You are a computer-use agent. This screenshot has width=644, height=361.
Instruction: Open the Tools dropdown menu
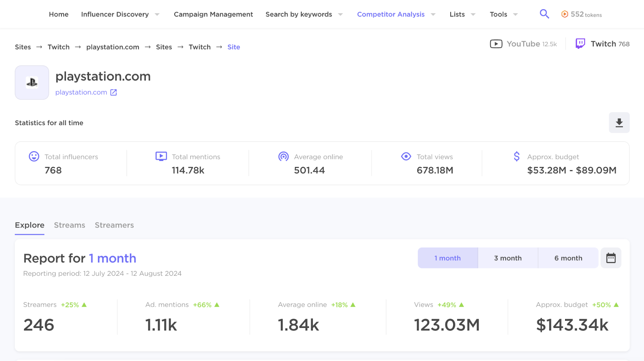pos(515,14)
